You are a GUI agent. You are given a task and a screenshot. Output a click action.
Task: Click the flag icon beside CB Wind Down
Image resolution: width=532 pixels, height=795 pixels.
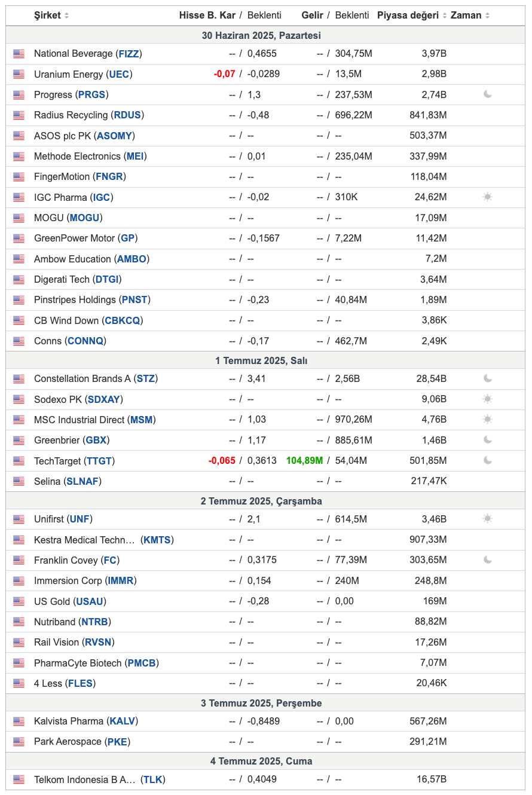[x=19, y=321]
